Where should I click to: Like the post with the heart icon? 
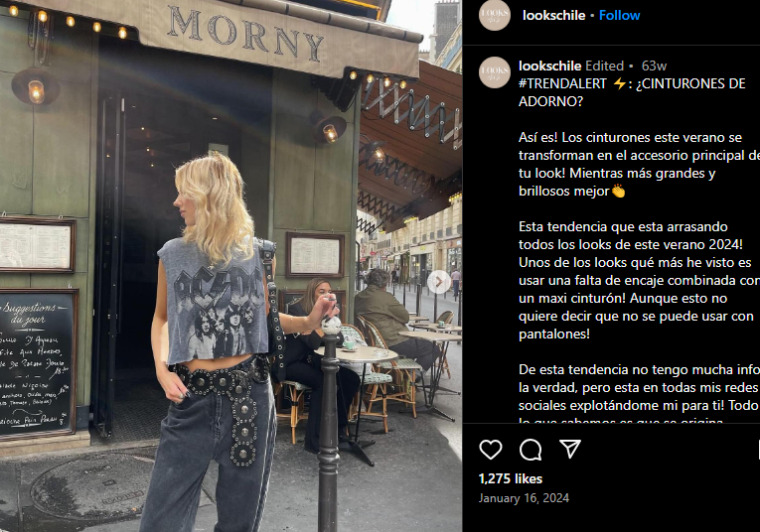(491, 450)
